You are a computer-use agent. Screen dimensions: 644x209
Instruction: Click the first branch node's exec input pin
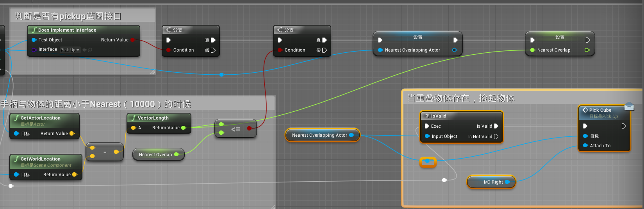[x=168, y=40]
